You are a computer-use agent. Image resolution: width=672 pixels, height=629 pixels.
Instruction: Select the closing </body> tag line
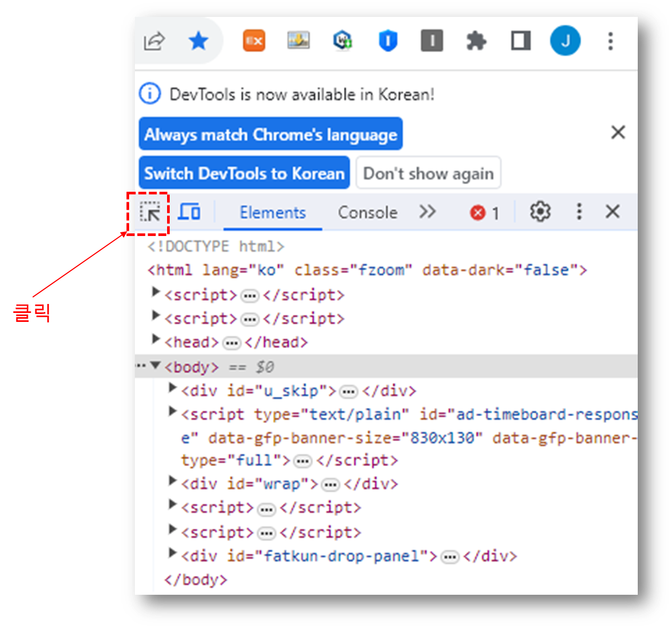click(x=196, y=580)
